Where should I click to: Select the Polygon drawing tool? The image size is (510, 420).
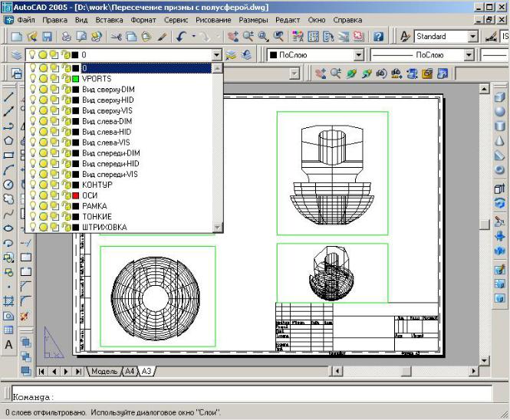8,141
